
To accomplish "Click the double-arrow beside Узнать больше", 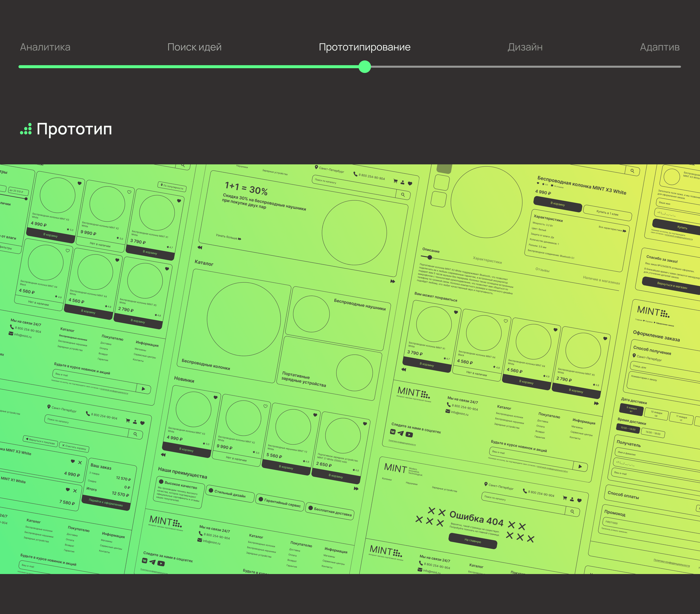I will point(239,239).
